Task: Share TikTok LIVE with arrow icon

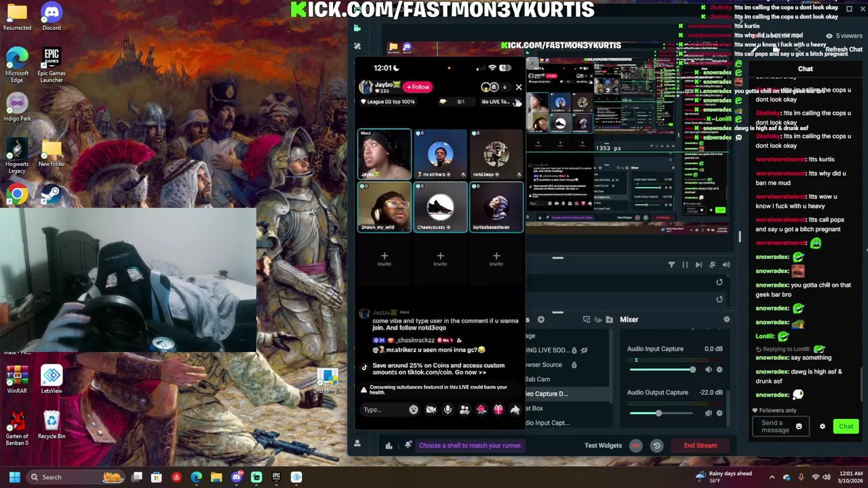Action: click(x=515, y=409)
